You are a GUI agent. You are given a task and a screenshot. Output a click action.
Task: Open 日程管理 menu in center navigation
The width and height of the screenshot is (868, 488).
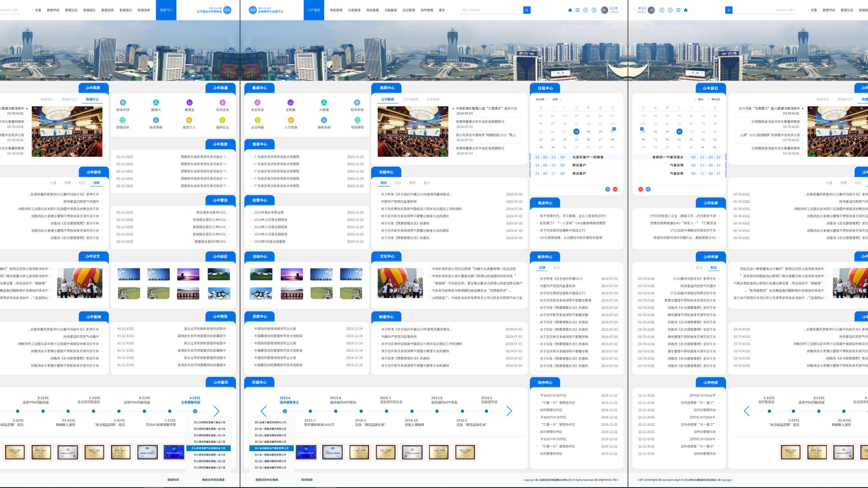coord(391,10)
